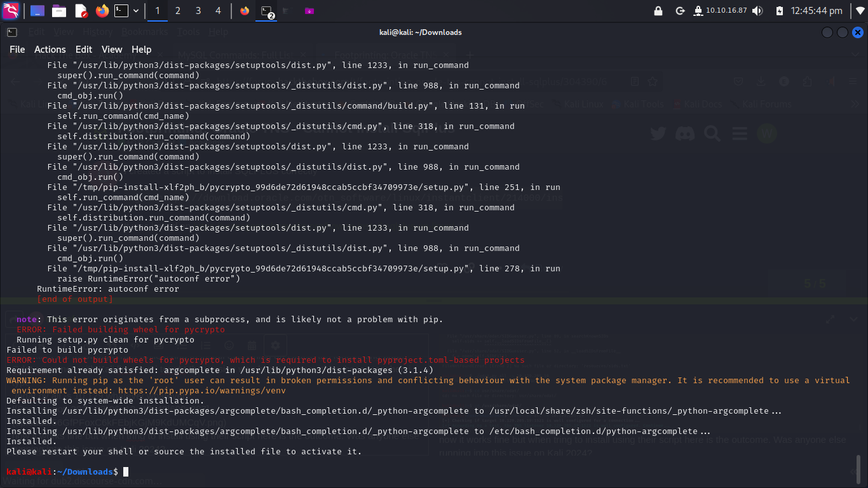Screen dimensions: 868x488
Task: Open the terminal Edit menu
Action: [x=84, y=50]
